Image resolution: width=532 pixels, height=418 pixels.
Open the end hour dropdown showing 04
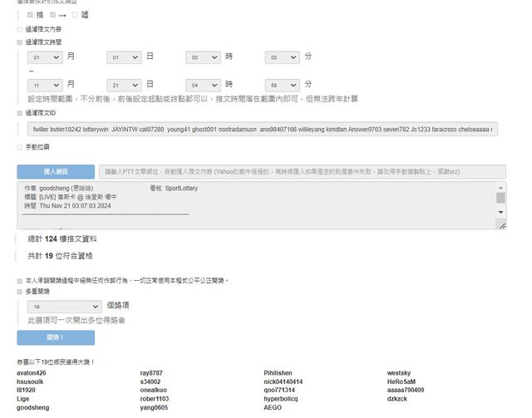203,85
